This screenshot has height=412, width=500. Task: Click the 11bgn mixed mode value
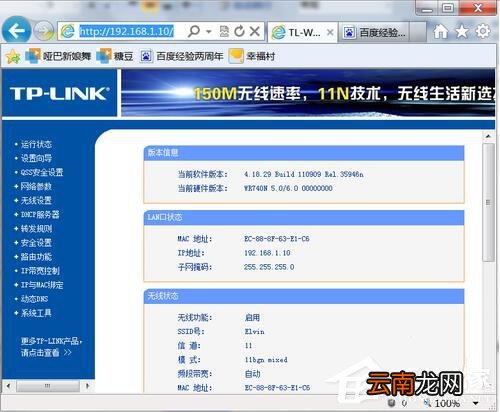coord(266,360)
